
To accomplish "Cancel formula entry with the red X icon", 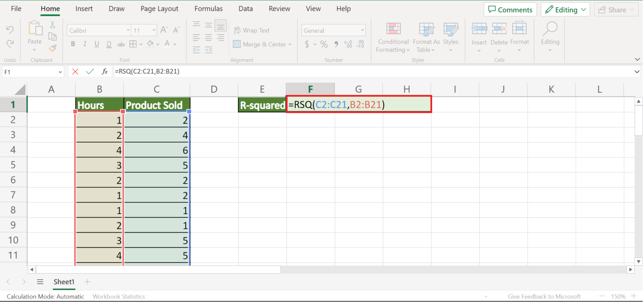I will pos(75,71).
